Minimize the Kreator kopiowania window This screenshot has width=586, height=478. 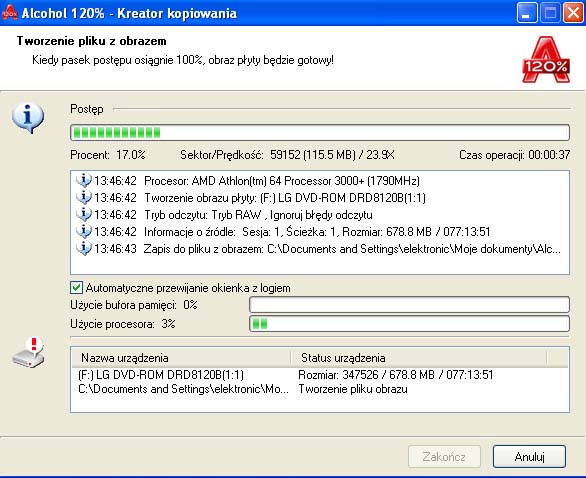click(526, 13)
